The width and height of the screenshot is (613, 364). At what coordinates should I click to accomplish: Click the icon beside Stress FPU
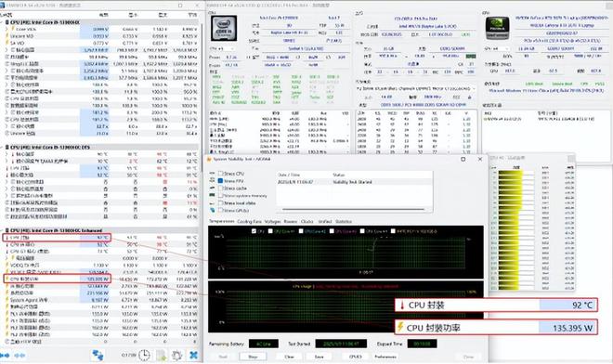click(x=213, y=181)
